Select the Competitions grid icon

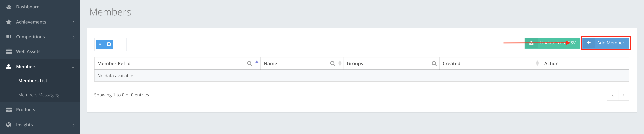[8, 36]
